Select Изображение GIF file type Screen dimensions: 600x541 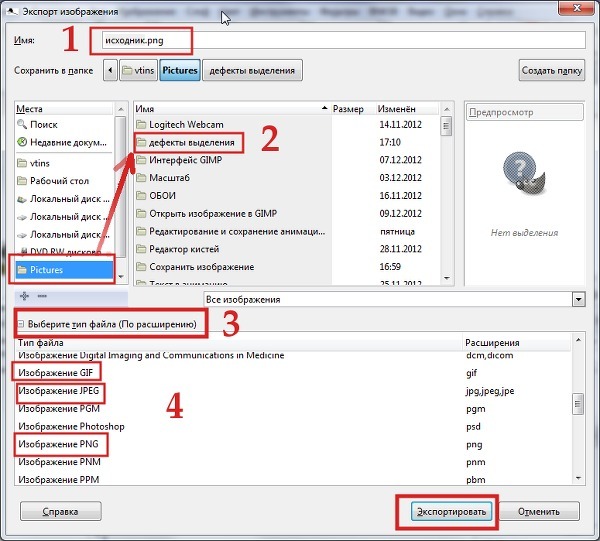(293, 373)
